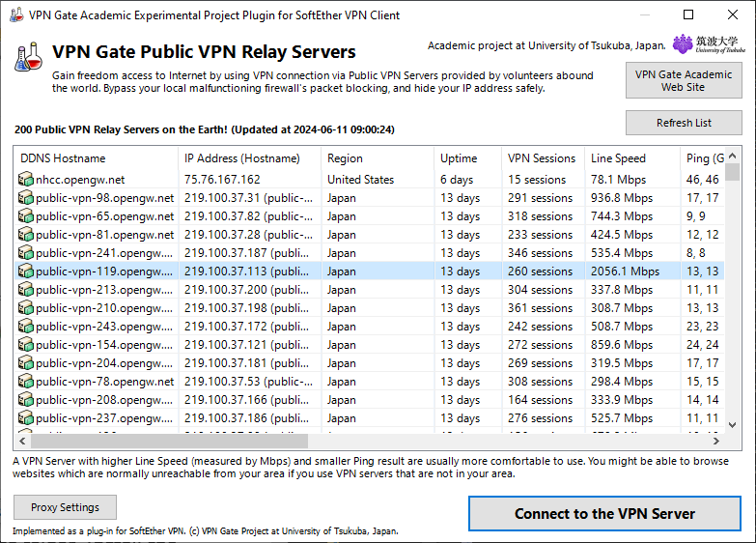Click server icon for nhcc.opengw.net row
Image resolution: width=756 pixels, height=543 pixels.
pyautogui.click(x=25, y=180)
